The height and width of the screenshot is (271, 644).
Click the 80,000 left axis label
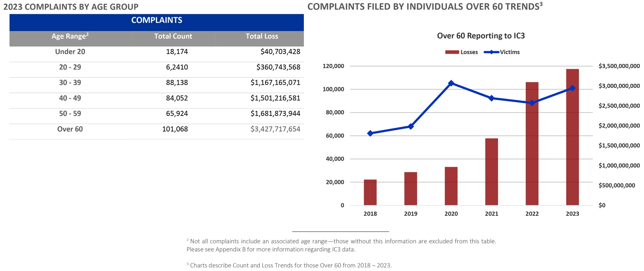click(x=335, y=112)
